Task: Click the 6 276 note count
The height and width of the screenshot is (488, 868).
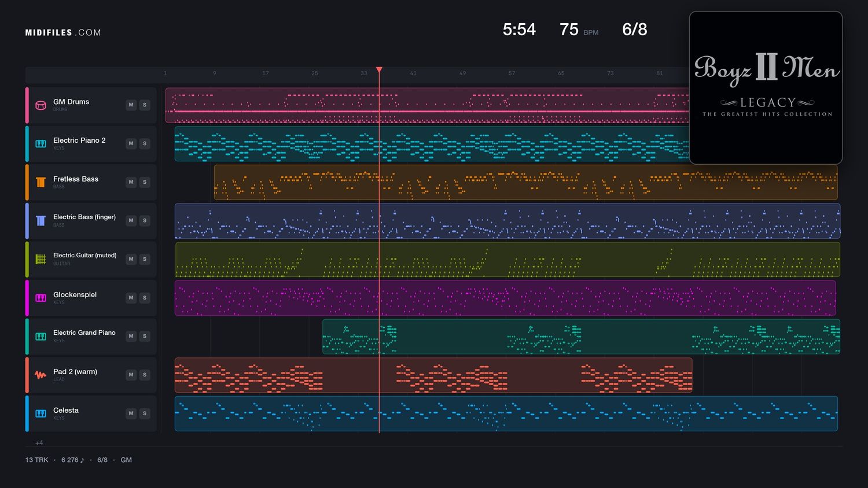Action: pyautogui.click(x=73, y=460)
